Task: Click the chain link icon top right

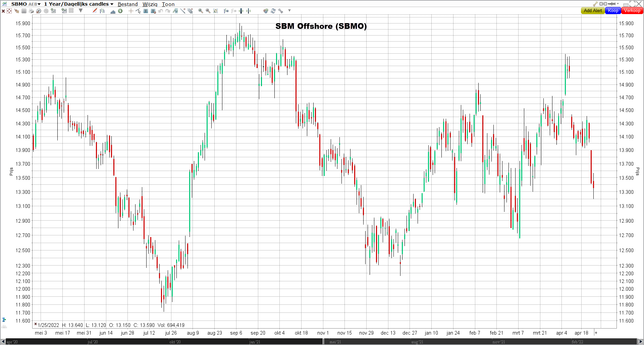Action: point(603,4)
